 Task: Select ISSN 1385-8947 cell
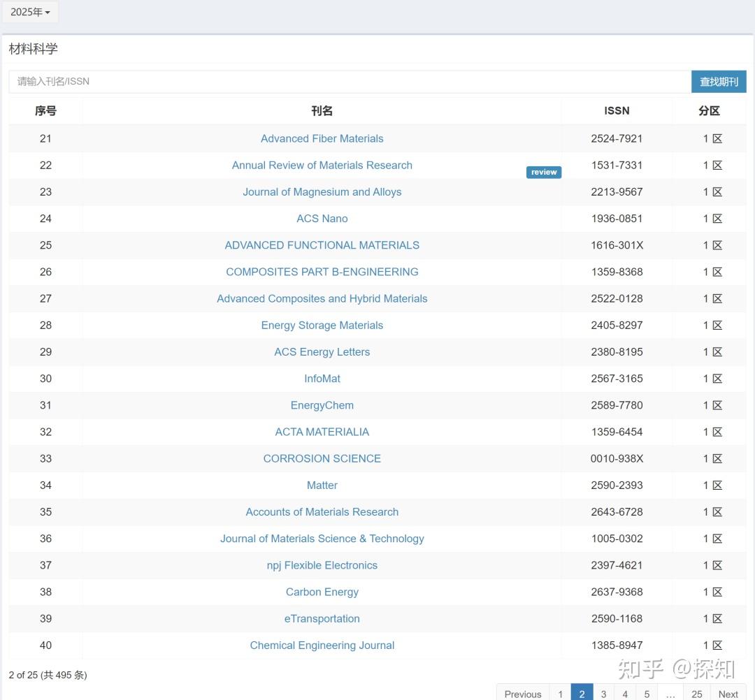coord(617,645)
